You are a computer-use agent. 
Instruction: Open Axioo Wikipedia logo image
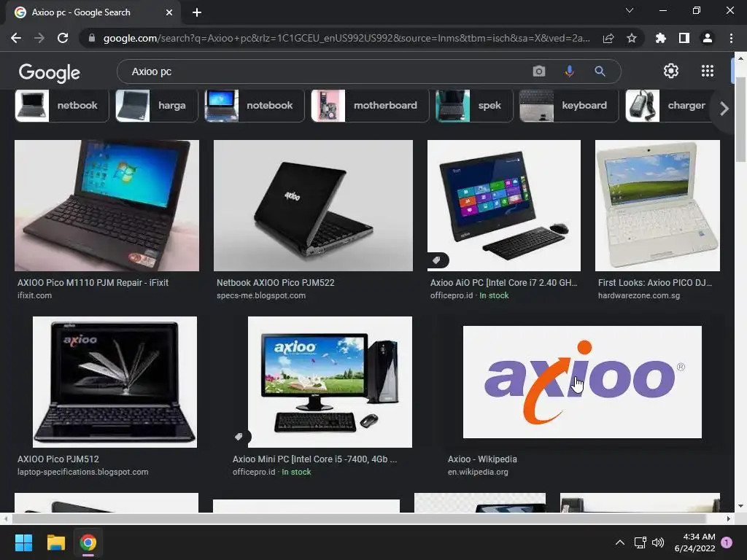point(582,382)
